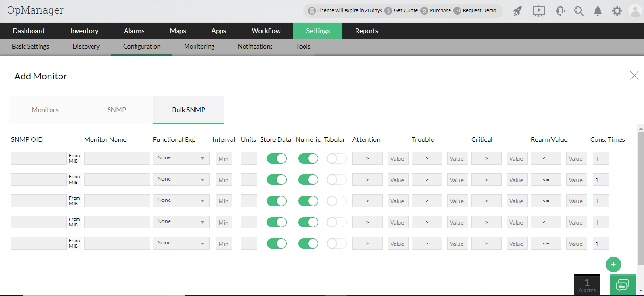Viewport: 644px width, 296px height.
Task: Click the Purchase link
Action: point(436,10)
